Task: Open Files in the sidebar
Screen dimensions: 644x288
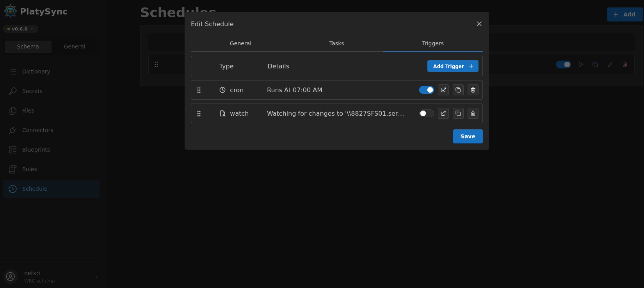Action: click(51, 111)
